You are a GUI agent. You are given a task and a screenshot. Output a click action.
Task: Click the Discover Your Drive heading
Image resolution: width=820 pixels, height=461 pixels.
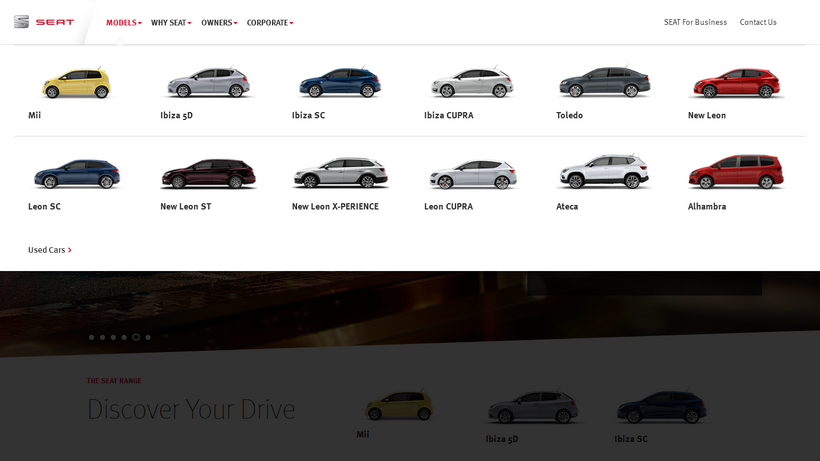[191, 409]
